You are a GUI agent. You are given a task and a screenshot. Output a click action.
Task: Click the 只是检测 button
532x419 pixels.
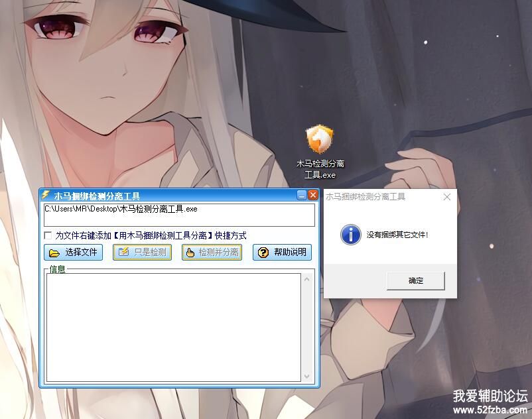(142, 252)
